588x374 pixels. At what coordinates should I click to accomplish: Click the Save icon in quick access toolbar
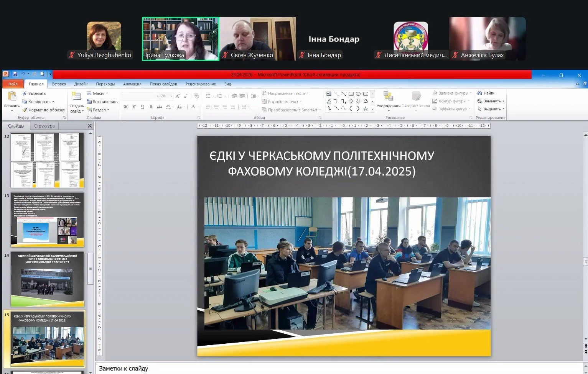tap(15, 74)
